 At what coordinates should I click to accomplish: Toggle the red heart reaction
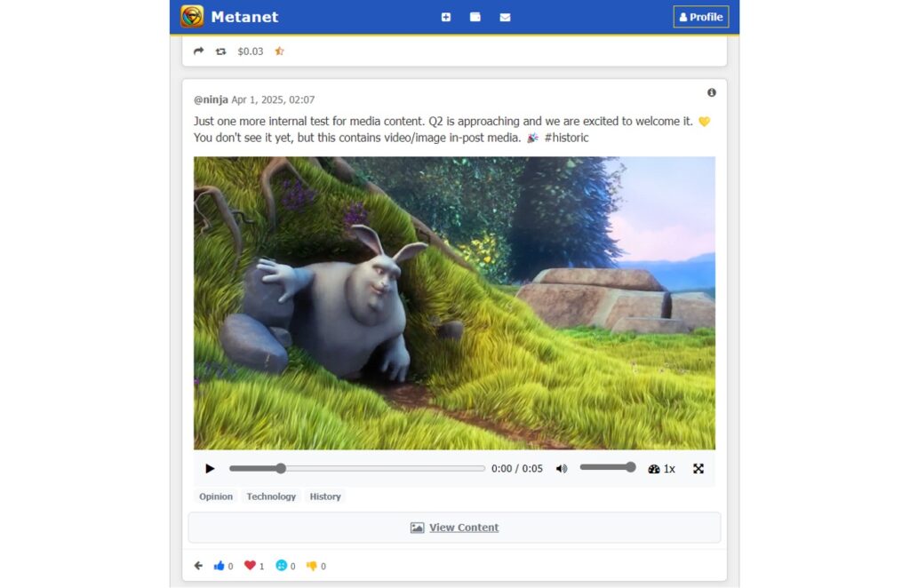pyautogui.click(x=250, y=566)
